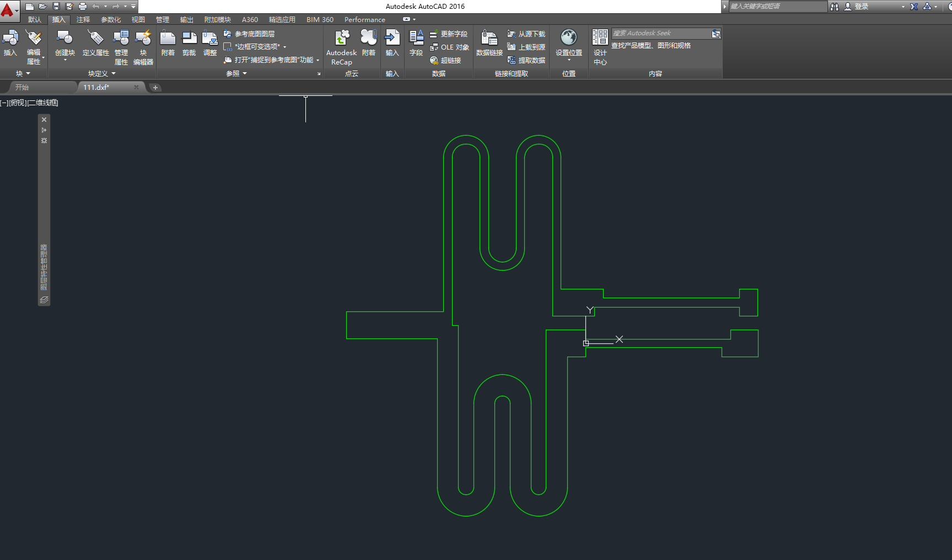
Task: Close the layer properties palette
Action: (x=44, y=120)
